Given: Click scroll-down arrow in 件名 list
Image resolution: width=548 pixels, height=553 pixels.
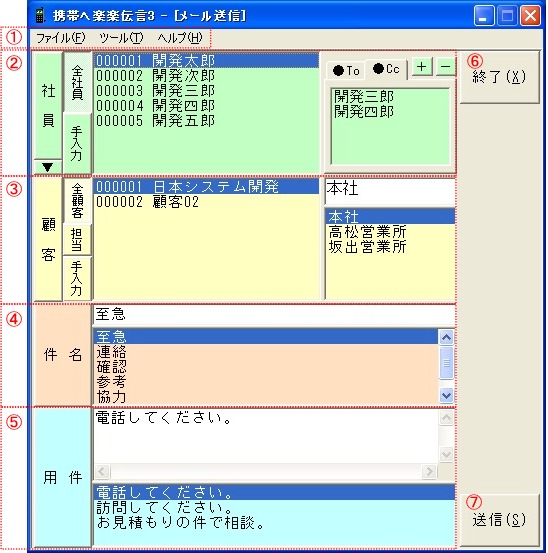Looking at the screenshot, I should (x=446, y=395).
